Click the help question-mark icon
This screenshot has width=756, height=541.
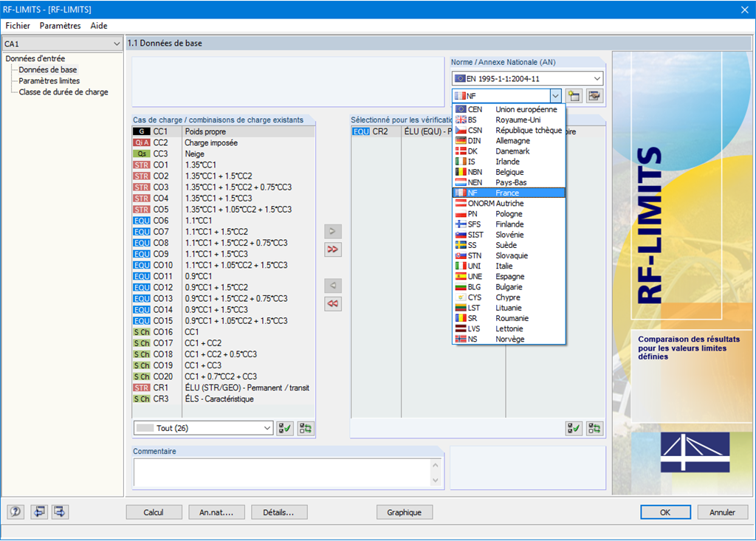pos(16,511)
